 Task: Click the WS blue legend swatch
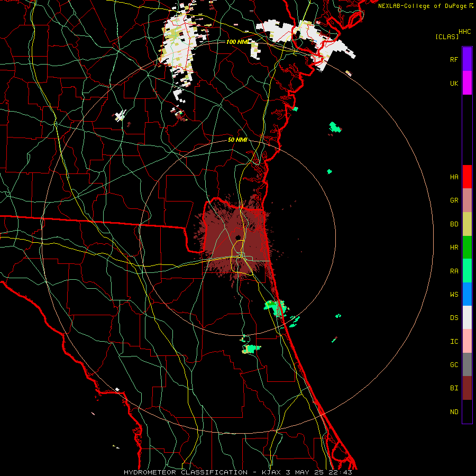point(467,294)
